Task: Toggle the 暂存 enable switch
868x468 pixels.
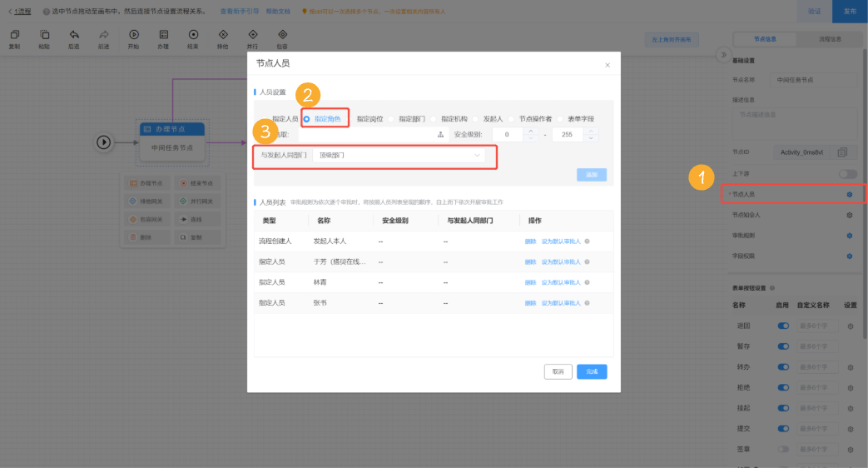Action: point(783,346)
